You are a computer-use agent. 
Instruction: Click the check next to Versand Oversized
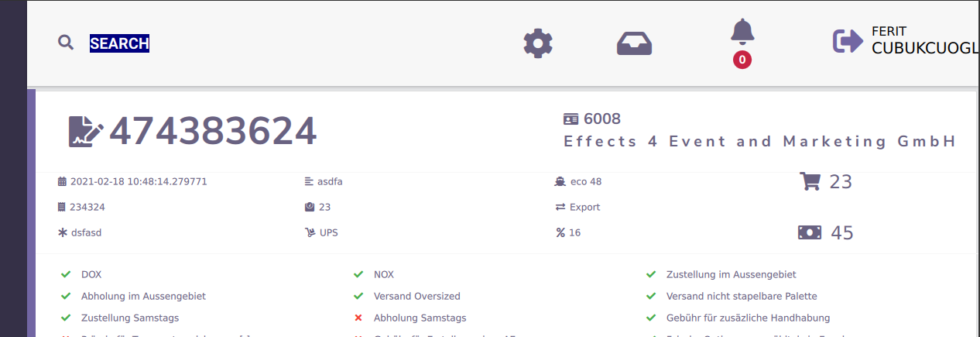(x=358, y=296)
